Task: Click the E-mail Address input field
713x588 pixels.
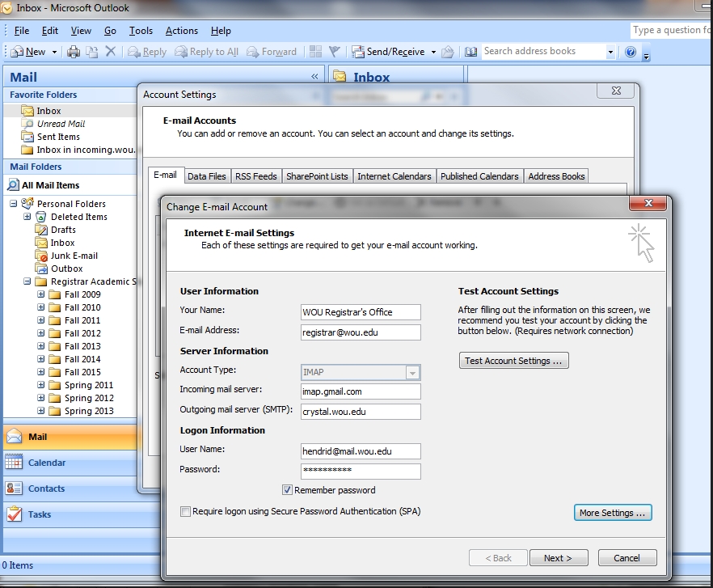Action: click(x=361, y=332)
